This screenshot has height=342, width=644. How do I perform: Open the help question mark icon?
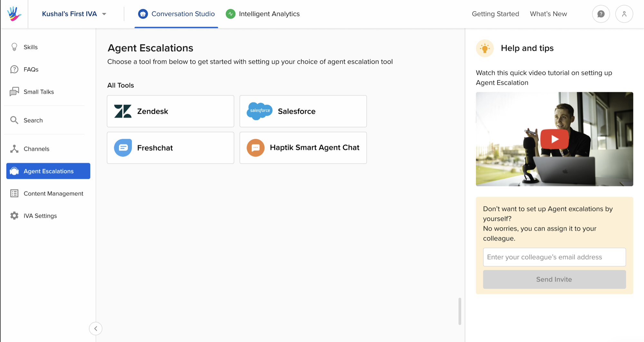pos(601,14)
